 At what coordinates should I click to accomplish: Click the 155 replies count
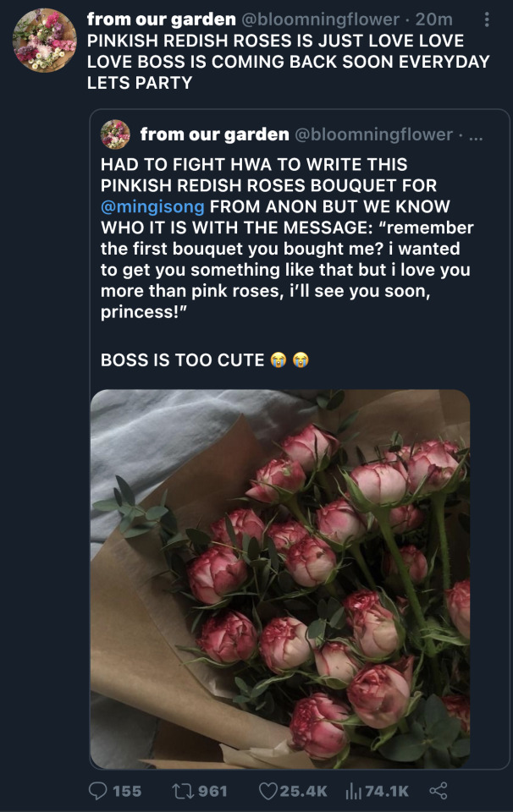[x=127, y=791]
